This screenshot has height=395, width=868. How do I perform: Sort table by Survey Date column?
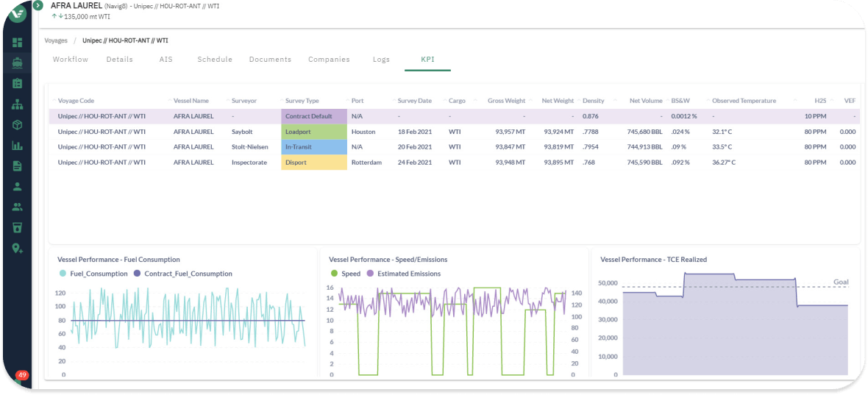(x=414, y=101)
